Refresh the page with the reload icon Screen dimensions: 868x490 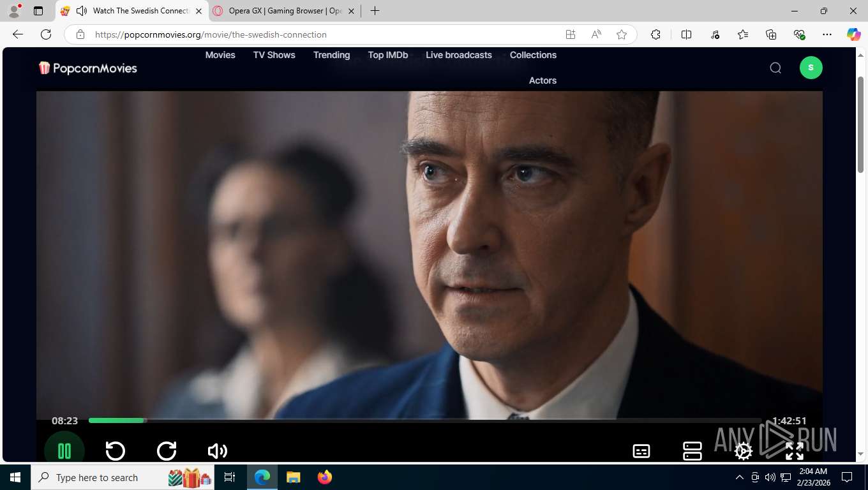[x=46, y=34]
